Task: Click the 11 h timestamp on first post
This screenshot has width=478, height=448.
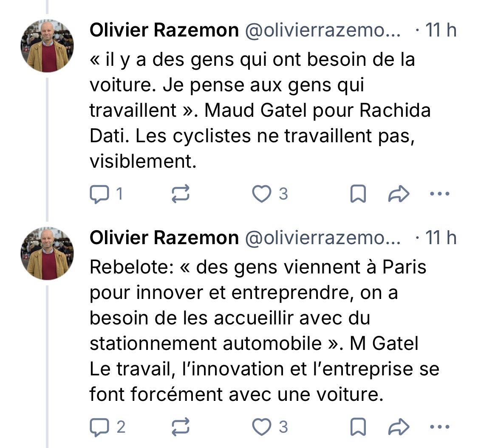Action: [x=440, y=31]
